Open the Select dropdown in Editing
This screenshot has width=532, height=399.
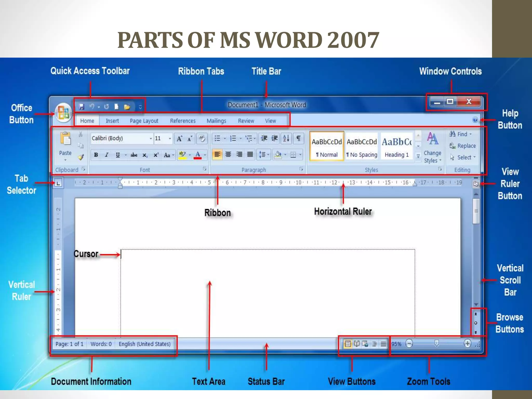point(463,157)
